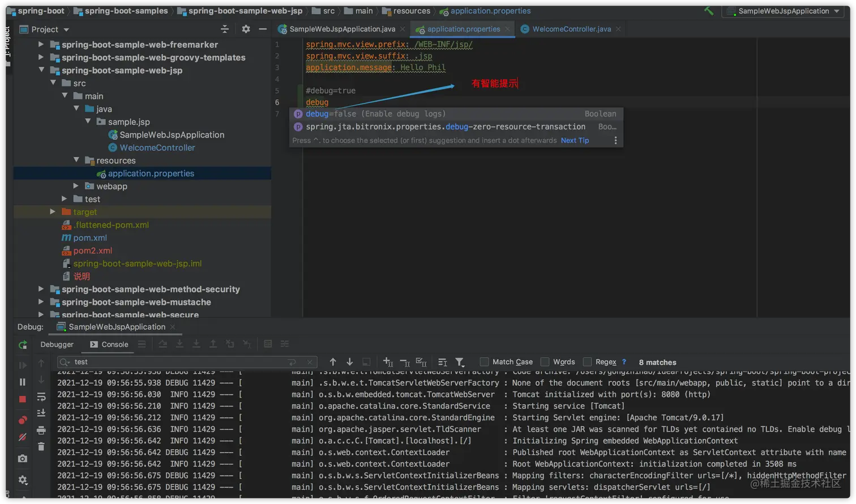Expand the webapp folder

click(75, 186)
